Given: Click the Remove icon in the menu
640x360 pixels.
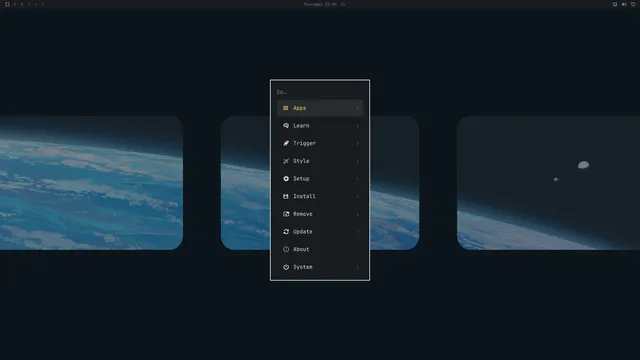Looking at the screenshot, I should pos(286,214).
